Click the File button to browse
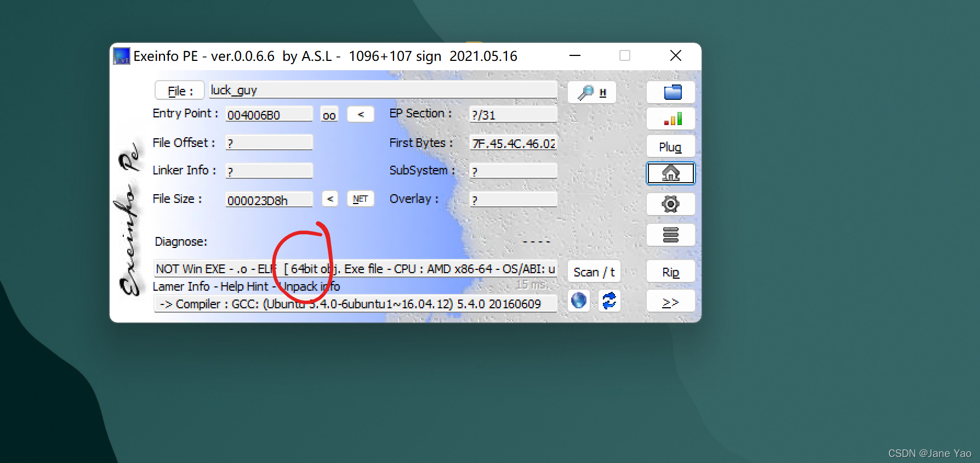The image size is (980, 463). (x=180, y=91)
